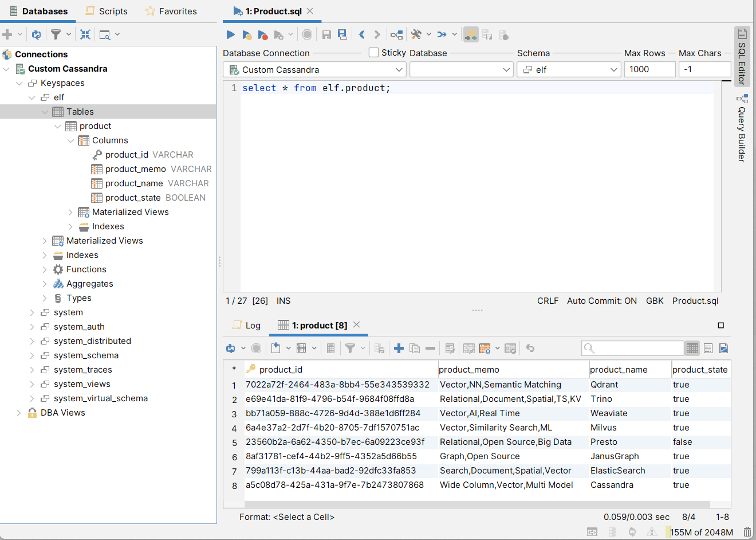Switch the result to text view
This screenshot has height=540, width=756.
tap(708, 348)
